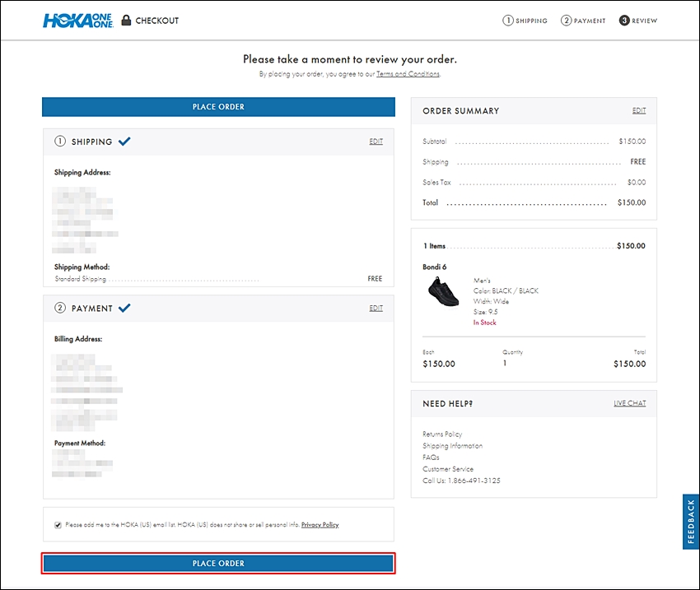Click the Sales Tax $0.00 amount
This screenshot has width=700, height=590.
coord(637,182)
